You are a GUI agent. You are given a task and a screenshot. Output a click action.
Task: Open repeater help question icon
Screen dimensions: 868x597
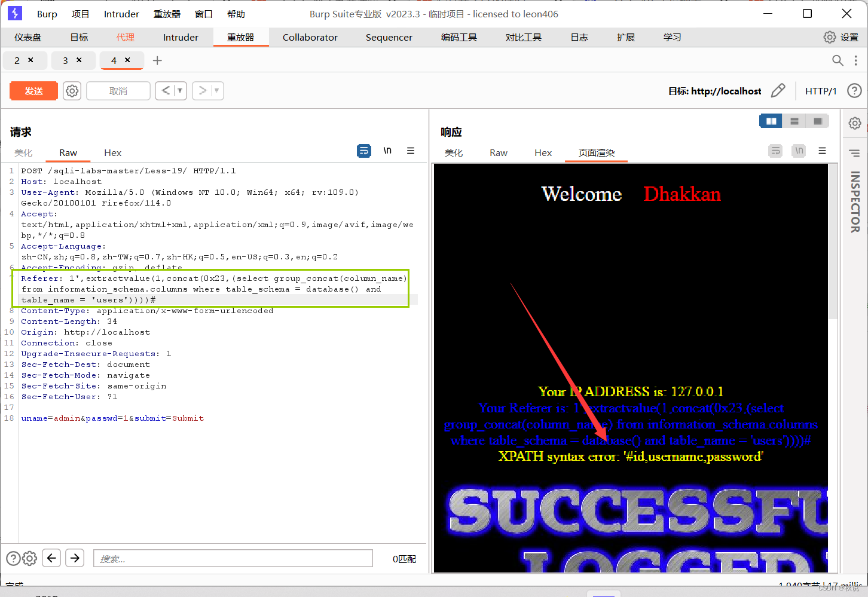click(x=855, y=91)
